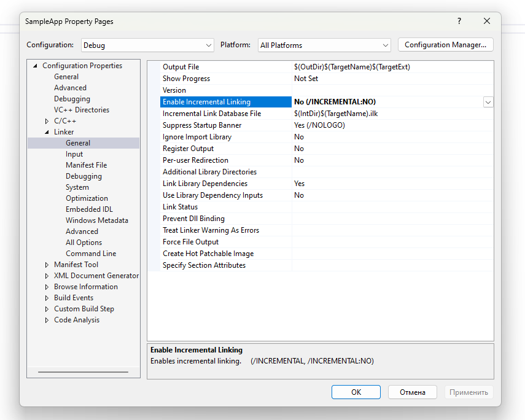Close the SampleApp Property Pages dialog
525x420 pixels.
pyautogui.click(x=487, y=21)
